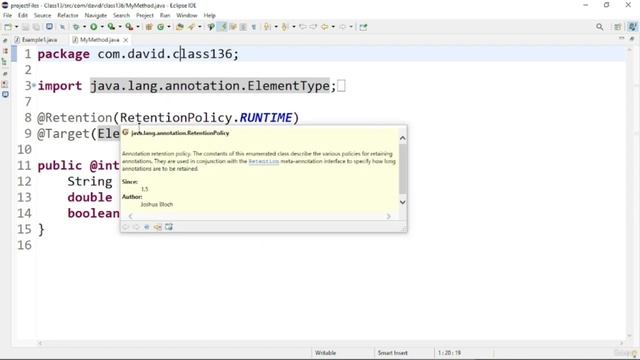The image size is (640, 360).
Task: Click the Javadoc popup Back arrow
Action: (x=126, y=227)
